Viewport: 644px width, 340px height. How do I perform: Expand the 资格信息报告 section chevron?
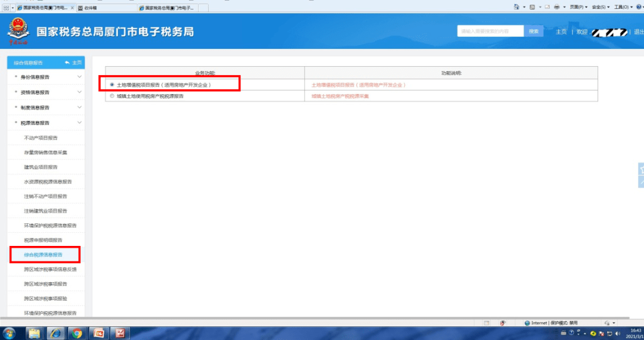click(x=80, y=92)
